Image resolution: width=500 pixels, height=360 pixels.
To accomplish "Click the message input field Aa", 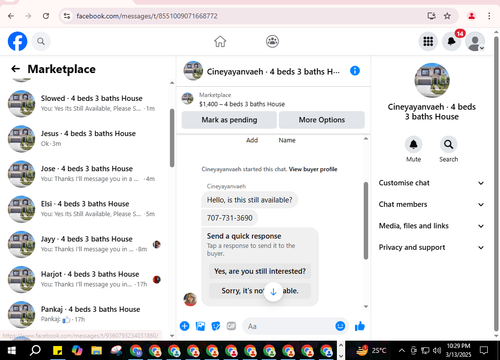I will pos(289,326).
